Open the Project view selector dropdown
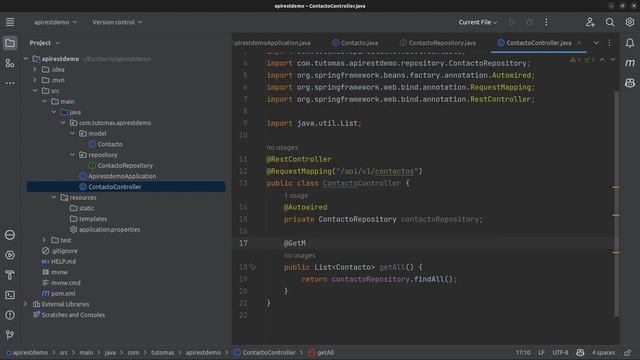640x360 pixels. [44, 43]
